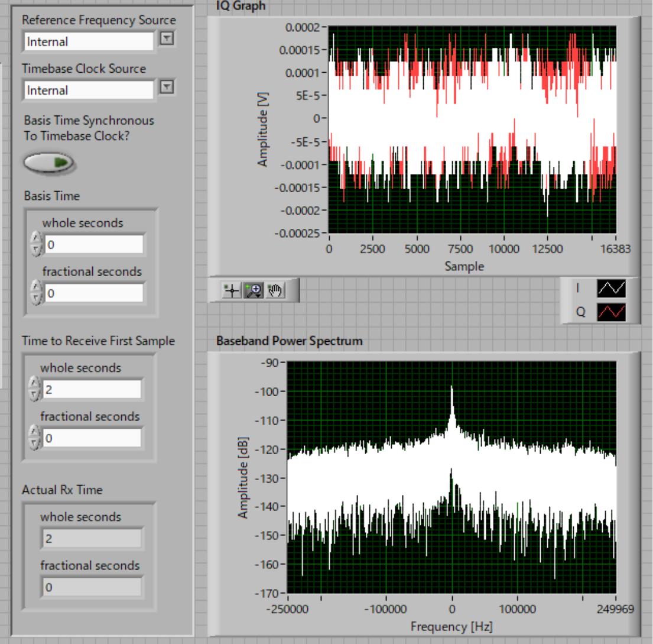653x644 pixels.
Task: Increment Time to Receive whole seconds stepper
Action: (x=34, y=383)
